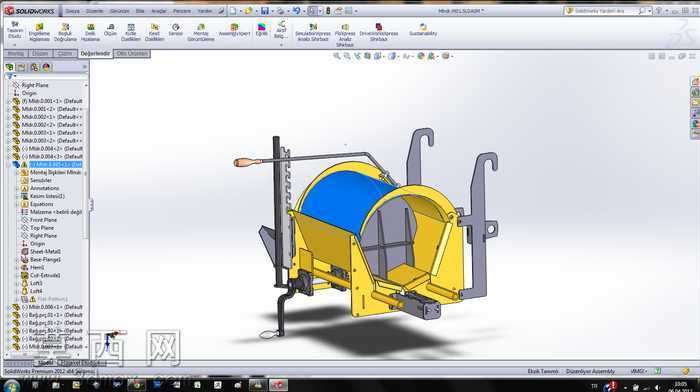
Task: Select the Montaj ribbon tab
Action: pyautogui.click(x=16, y=54)
